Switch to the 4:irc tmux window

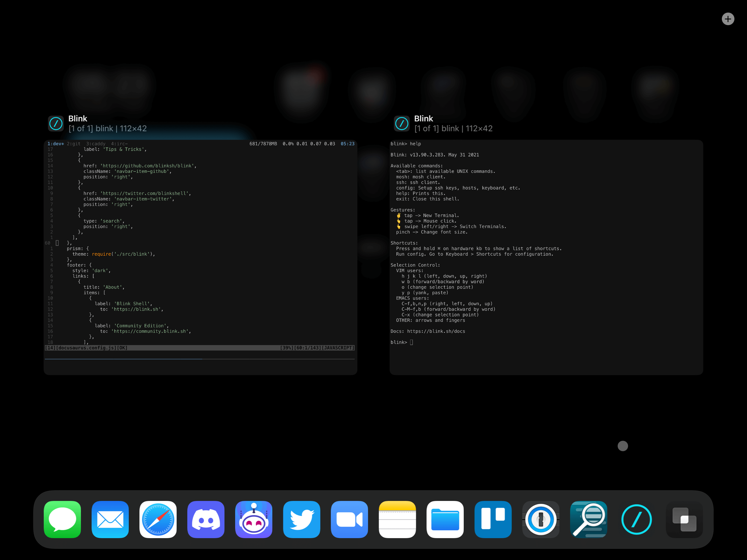[x=119, y=144]
